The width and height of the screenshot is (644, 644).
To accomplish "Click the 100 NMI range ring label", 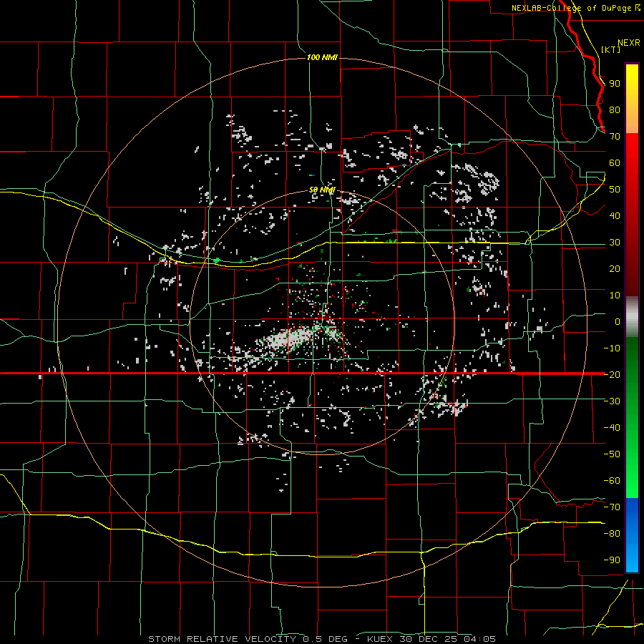I will click(322, 57).
